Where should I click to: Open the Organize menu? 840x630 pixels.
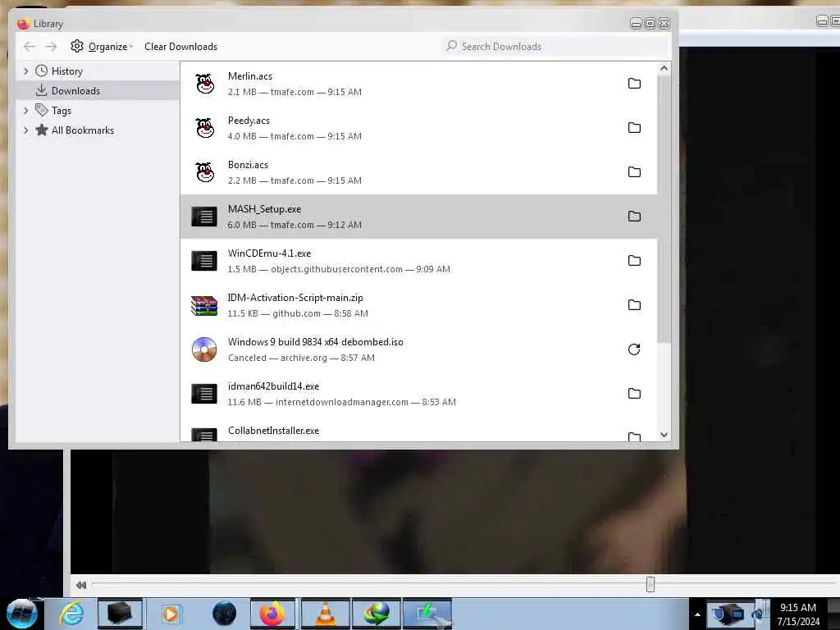[x=102, y=47]
